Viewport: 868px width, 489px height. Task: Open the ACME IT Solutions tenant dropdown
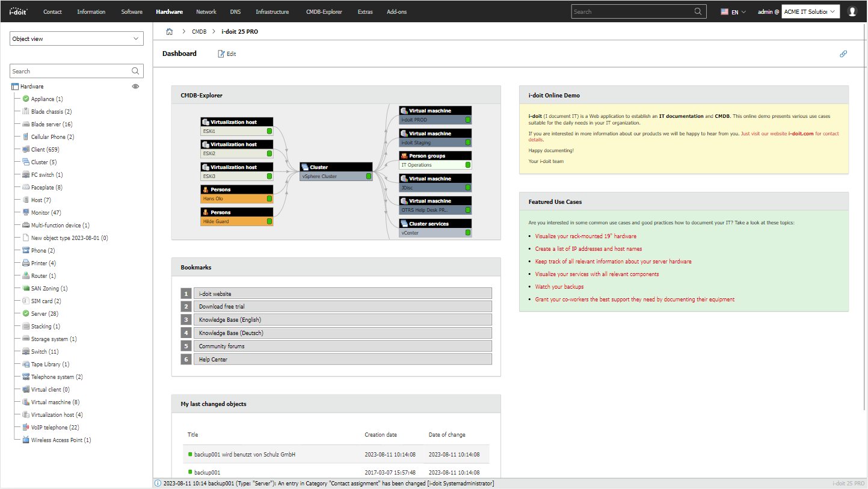[810, 11]
